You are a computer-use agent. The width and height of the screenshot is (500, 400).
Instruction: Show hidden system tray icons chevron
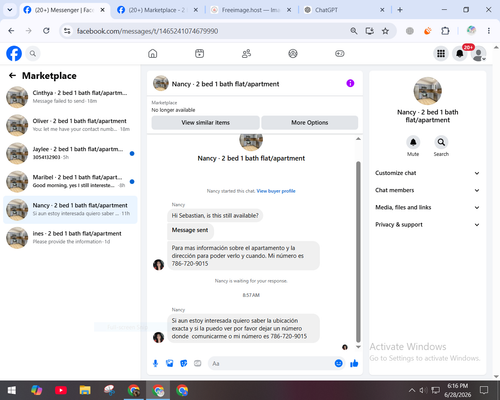coord(412,390)
